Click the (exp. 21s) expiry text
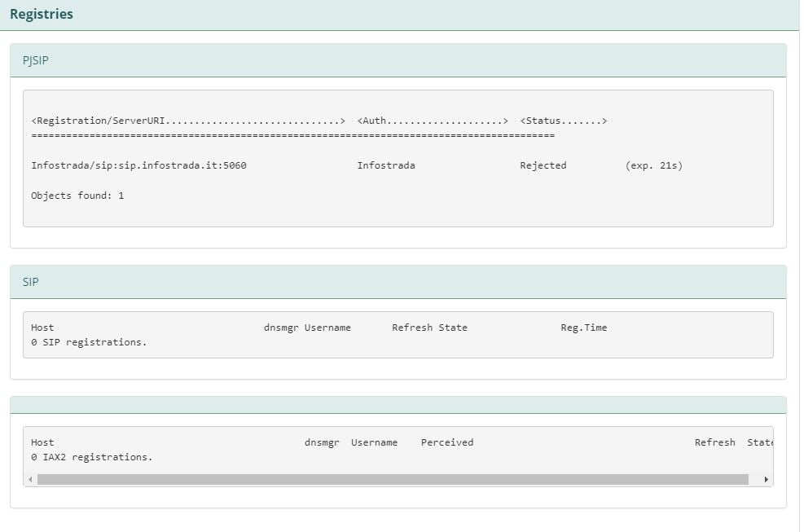Image resolution: width=804 pixels, height=532 pixels. coord(654,165)
